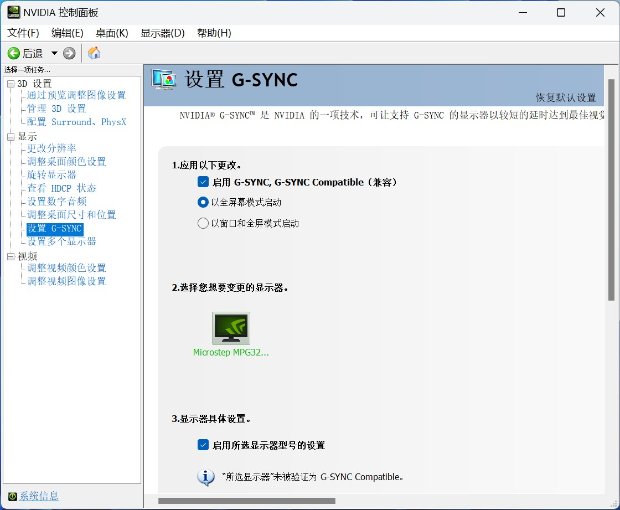Select the Microstep MPG32 monitor thumbnail
The height and width of the screenshot is (510, 620).
tap(231, 328)
